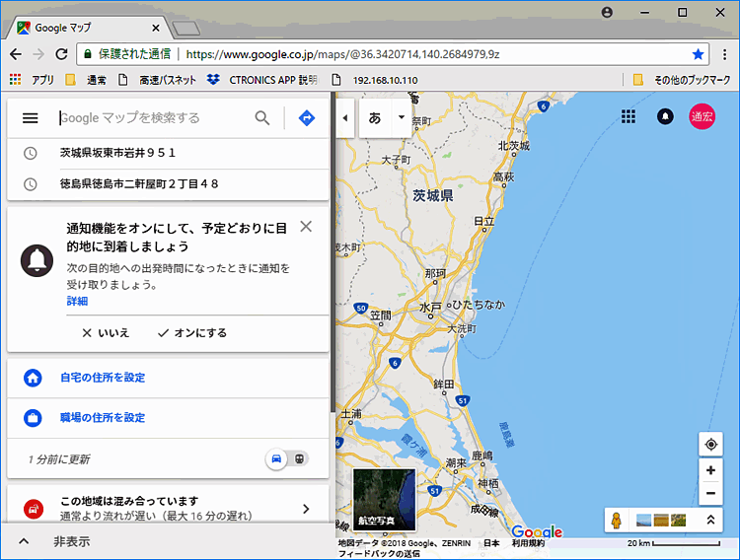Click the 非表示 label
This screenshot has width=740, height=560.
pos(72,541)
